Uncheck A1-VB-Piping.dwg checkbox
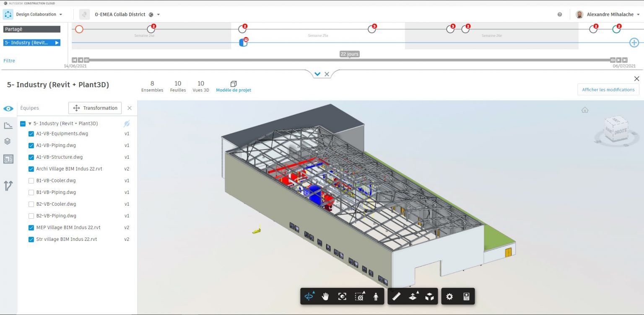 [x=31, y=145]
